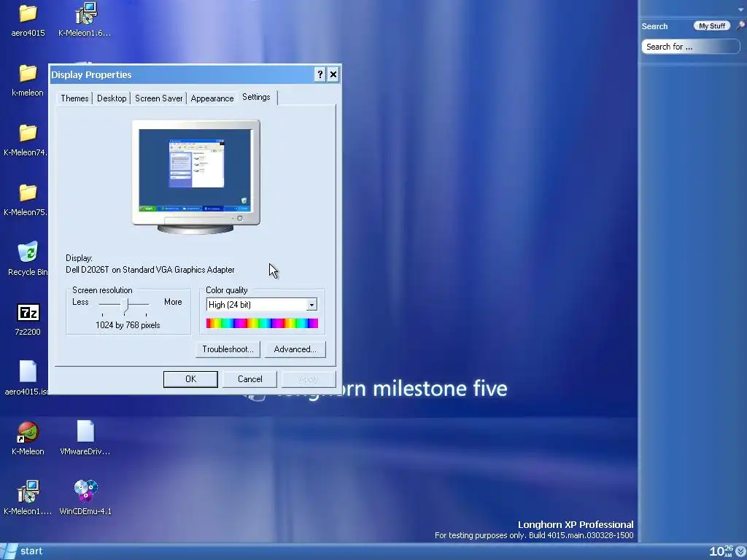Click the sidebar options arrow at top
The width and height of the screenshot is (747, 560).
click(741, 9)
